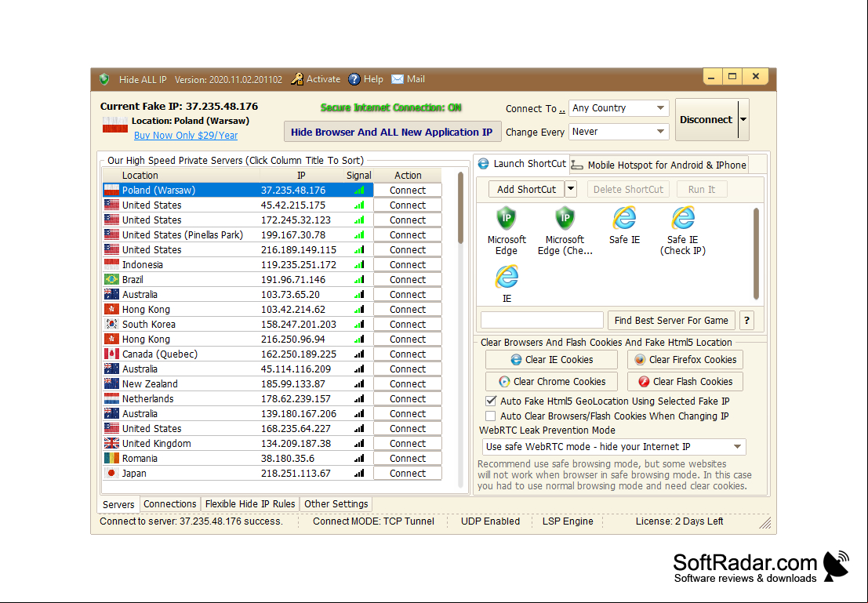The image size is (868, 603).
Task: Click the Brazil flag icon in server list
Action: pos(111,280)
